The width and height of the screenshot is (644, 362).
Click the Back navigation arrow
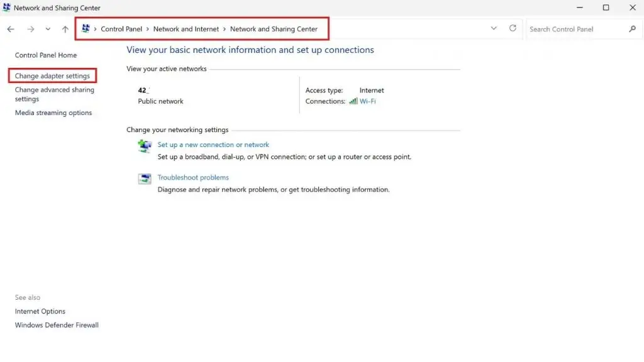coord(11,29)
